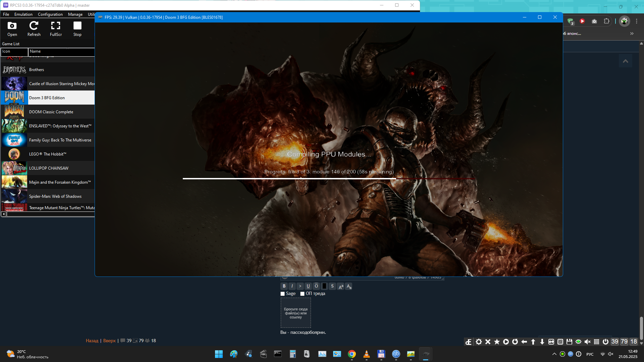The height and width of the screenshot is (362, 644).
Task: Click the Назад link
Action: (92, 341)
